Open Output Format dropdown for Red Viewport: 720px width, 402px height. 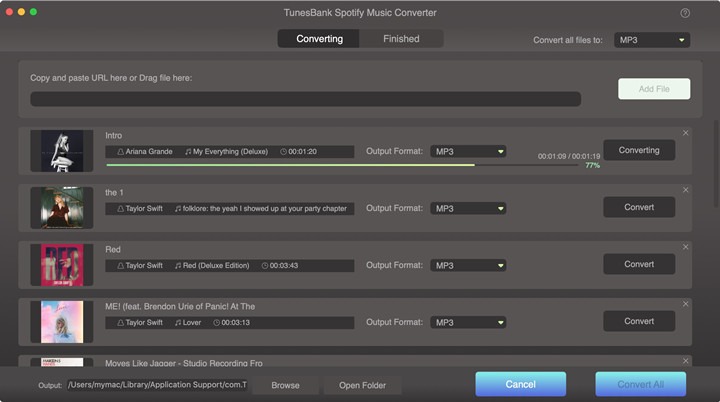pos(468,266)
